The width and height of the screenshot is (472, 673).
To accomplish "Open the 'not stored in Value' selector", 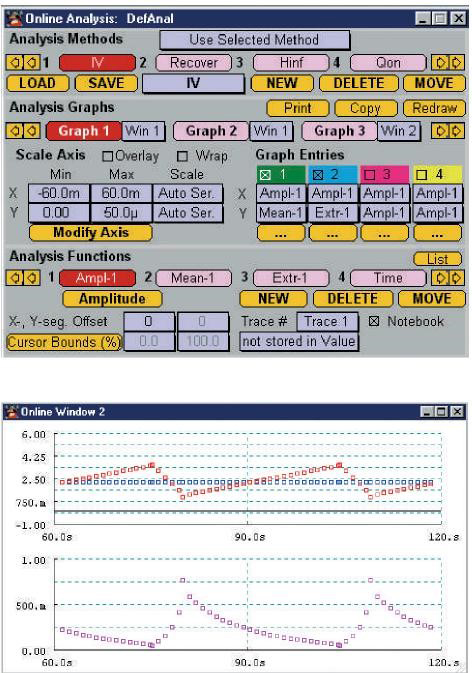I will pos(299,342).
